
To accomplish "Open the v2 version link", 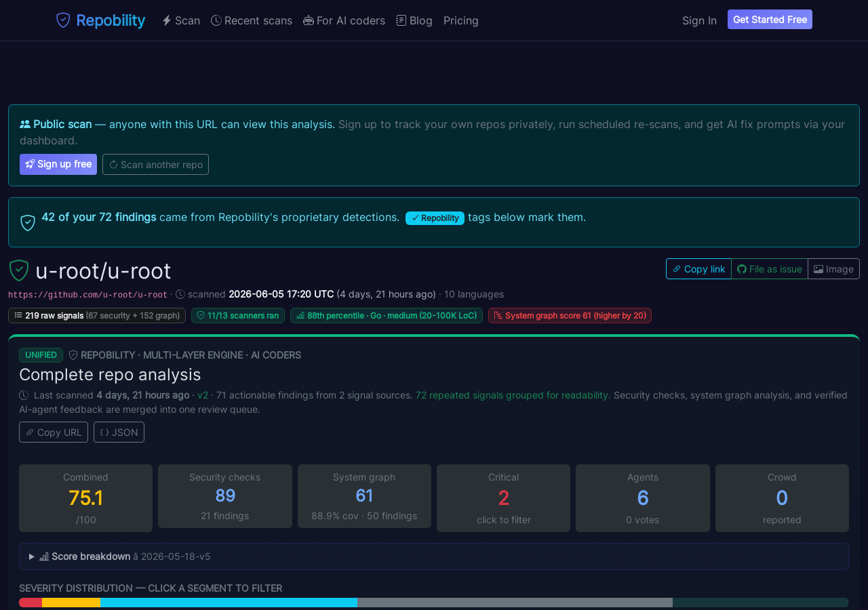I will click(x=203, y=395).
